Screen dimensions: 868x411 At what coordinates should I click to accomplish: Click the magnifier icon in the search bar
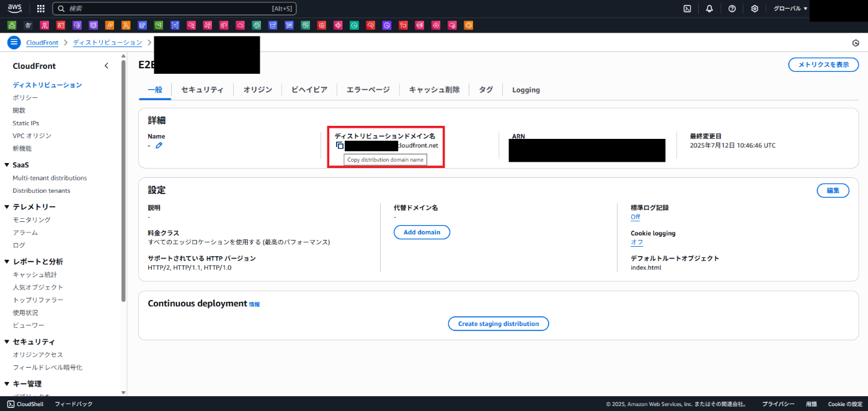pyautogui.click(x=61, y=9)
